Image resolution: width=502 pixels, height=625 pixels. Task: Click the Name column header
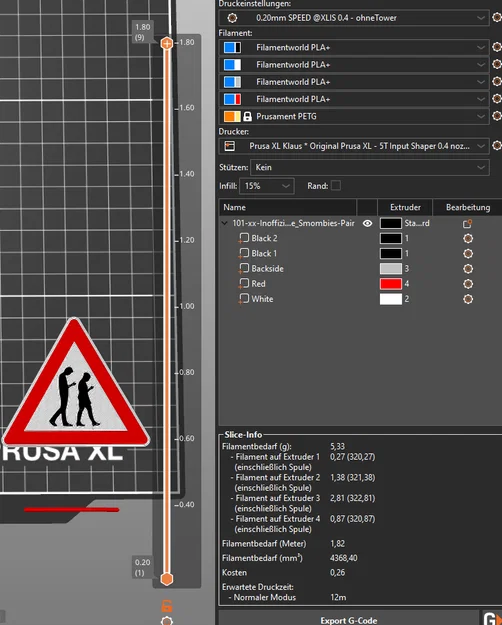point(287,207)
